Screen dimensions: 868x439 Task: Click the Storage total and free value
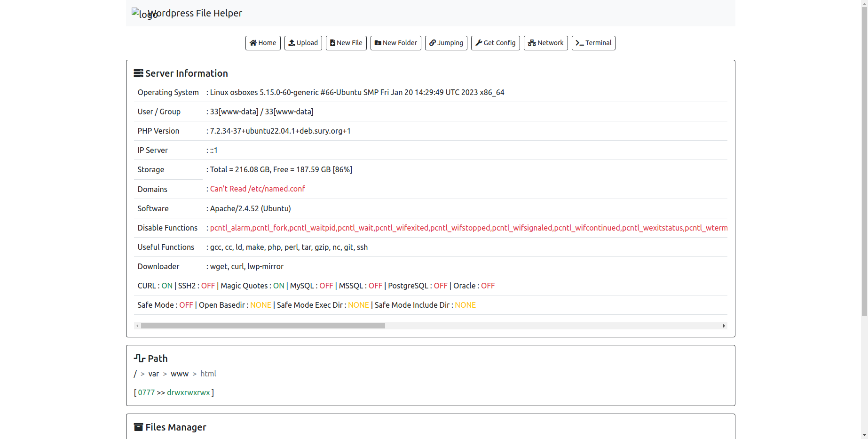[x=281, y=169]
